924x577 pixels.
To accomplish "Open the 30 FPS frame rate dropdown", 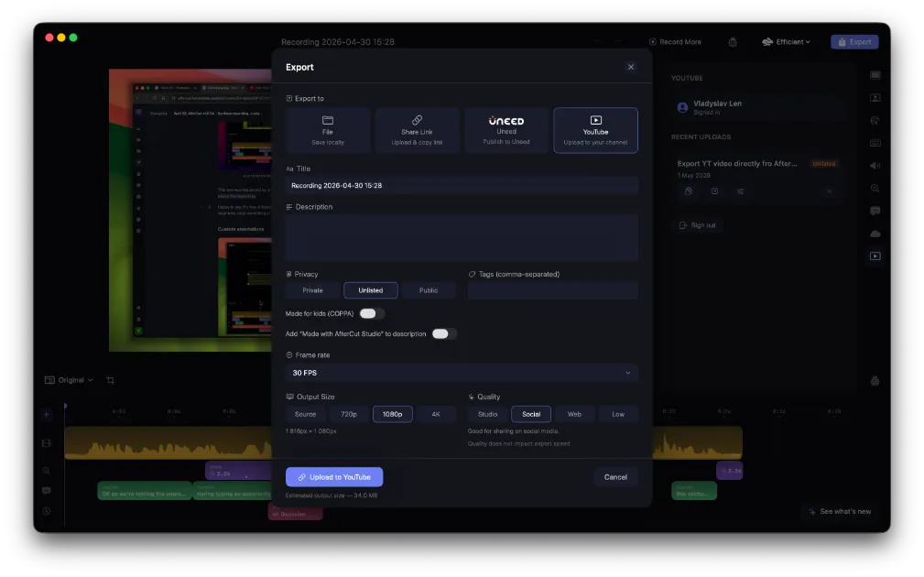I will click(x=462, y=373).
